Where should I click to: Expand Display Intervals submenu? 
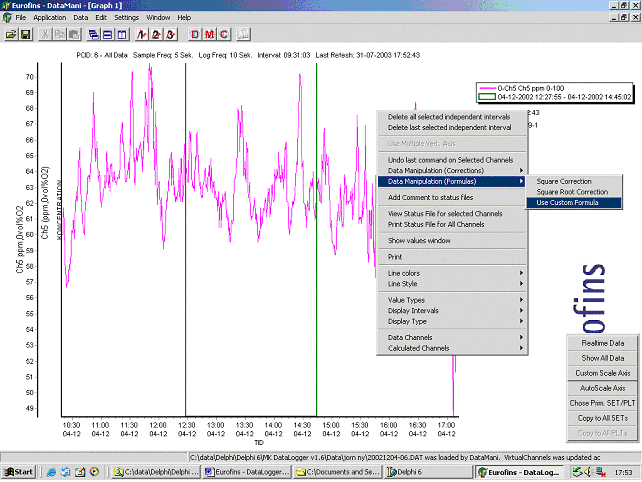pos(452,311)
